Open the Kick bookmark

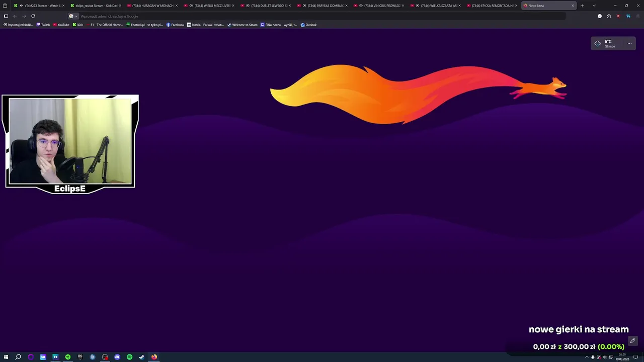click(x=77, y=25)
